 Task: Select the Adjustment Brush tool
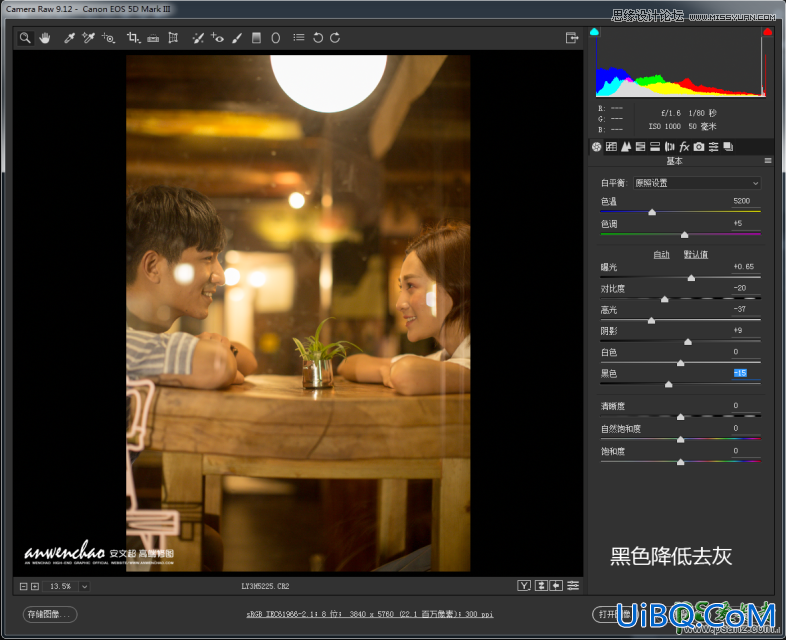237,38
